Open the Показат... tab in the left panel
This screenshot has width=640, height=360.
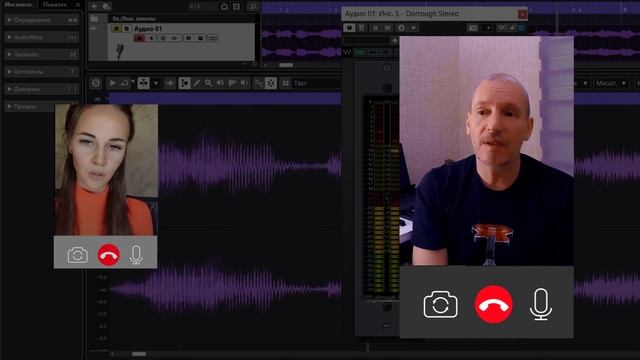(55, 4)
